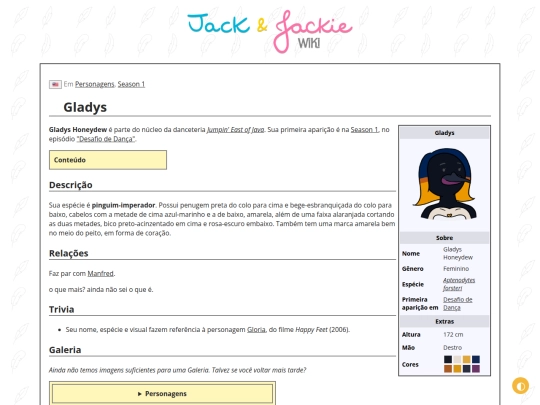Image resolution: width=540 pixels, height=405 pixels.
Task: Open Desafio de Dança link in infobox
Action: point(458,303)
